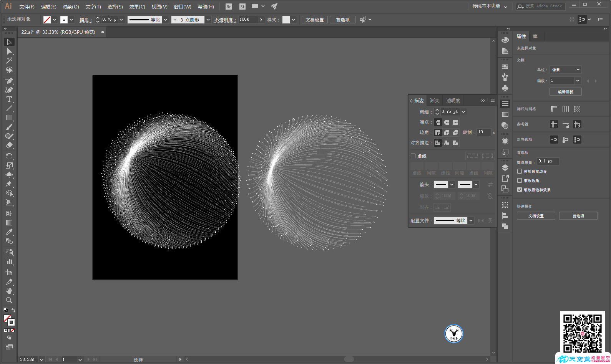The height and width of the screenshot is (364, 611).
Task: Open the Layers panel icon
Action: (x=505, y=167)
